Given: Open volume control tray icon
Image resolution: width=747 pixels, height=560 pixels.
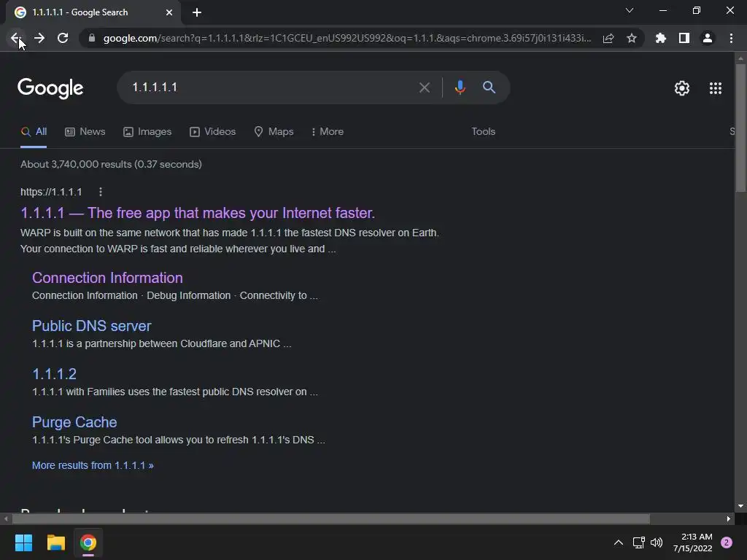Looking at the screenshot, I should (657, 542).
